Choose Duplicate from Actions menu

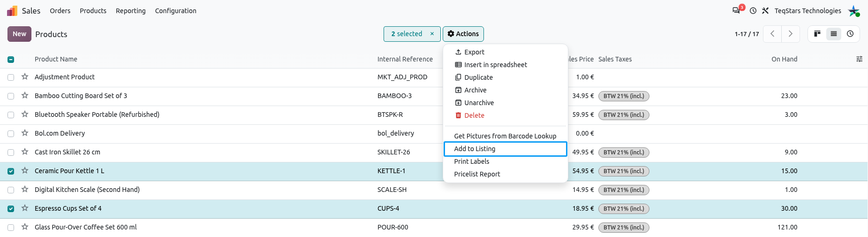tap(506, 77)
